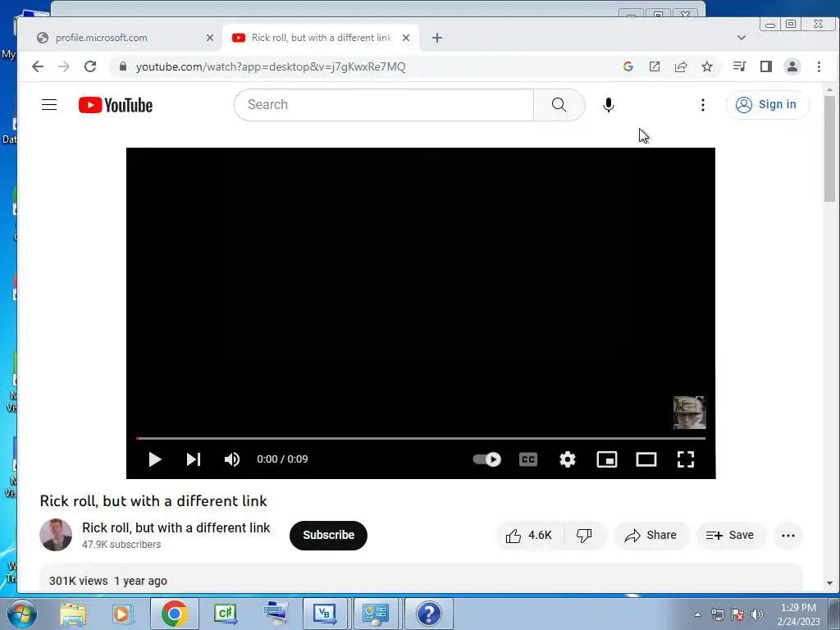
Task: Open the channel avatar picture
Action: (x=56, y=535)
